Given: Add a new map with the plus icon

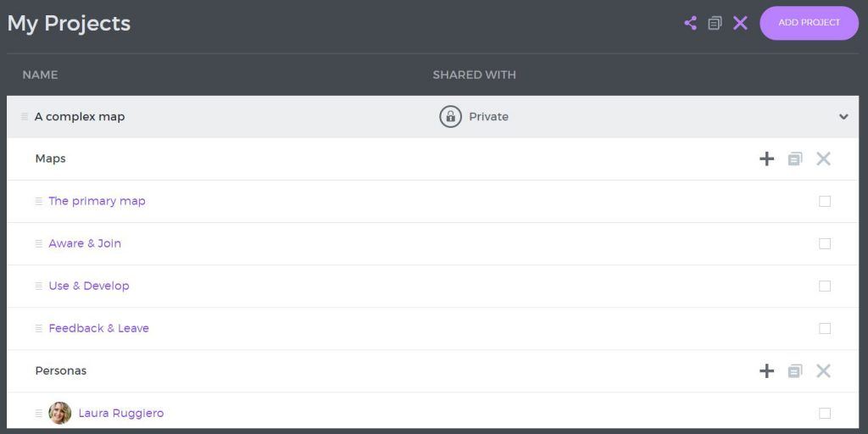Looking at the screenshot, I should pos(766,159).
